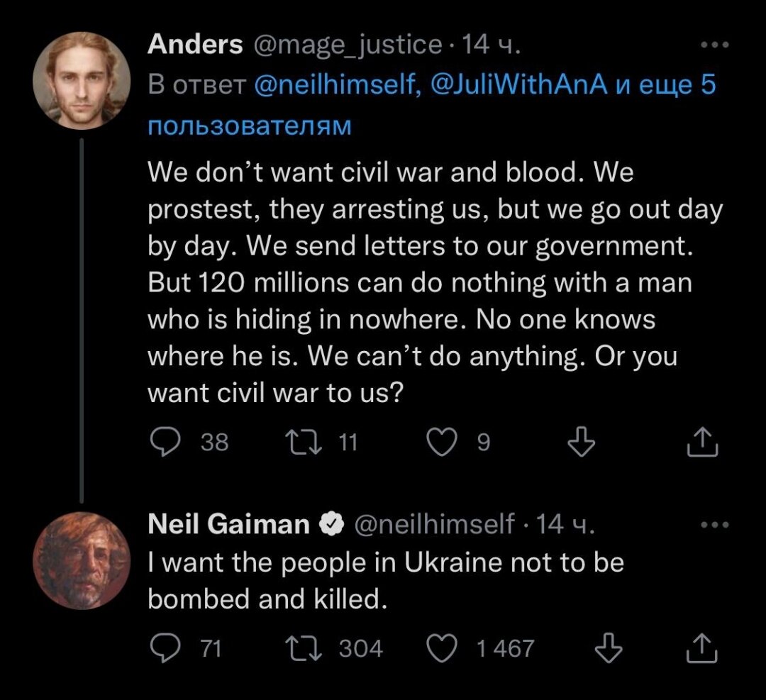Click Neil Gaiman display name
The height and width of the screenshot is (700, 766).
tap(228, 524)
